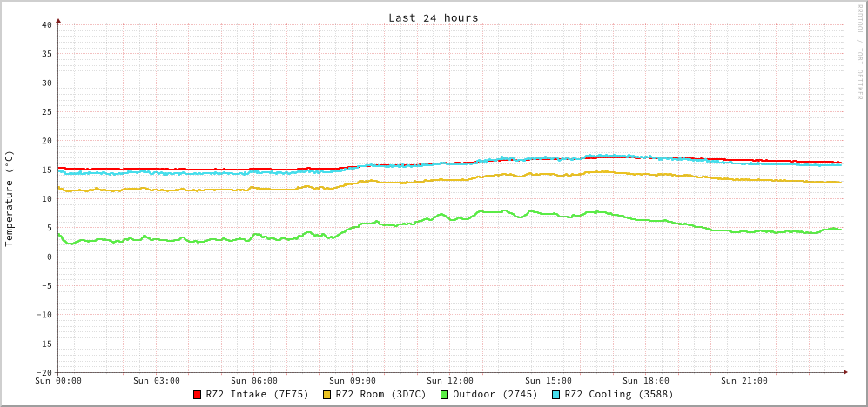Click the green Outdoor legend swatch
Screen dimensions: 868x407
tap(444, 395)
